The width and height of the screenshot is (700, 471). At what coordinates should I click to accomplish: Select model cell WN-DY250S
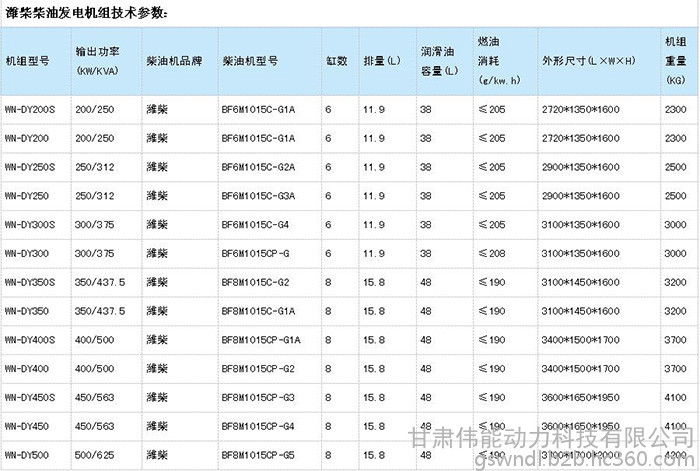pos(30,167)
